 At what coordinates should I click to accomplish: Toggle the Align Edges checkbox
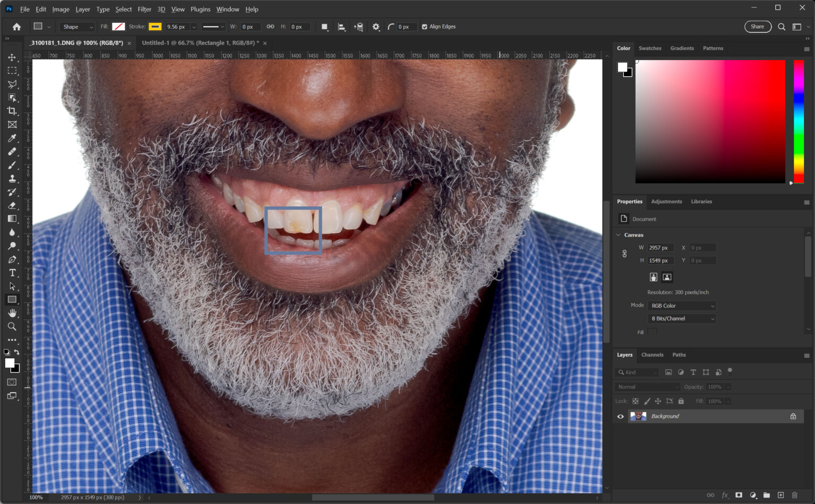point(424,27)
